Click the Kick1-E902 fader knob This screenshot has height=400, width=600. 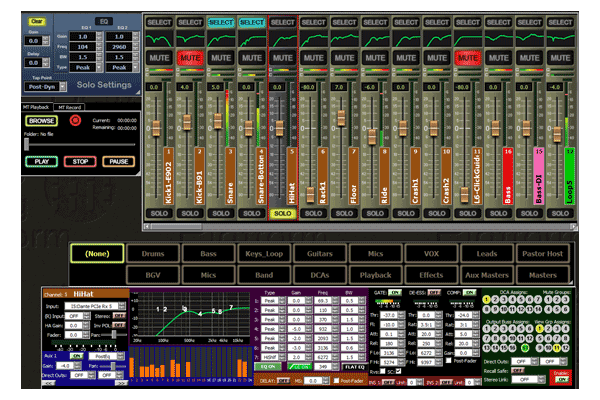156,128
